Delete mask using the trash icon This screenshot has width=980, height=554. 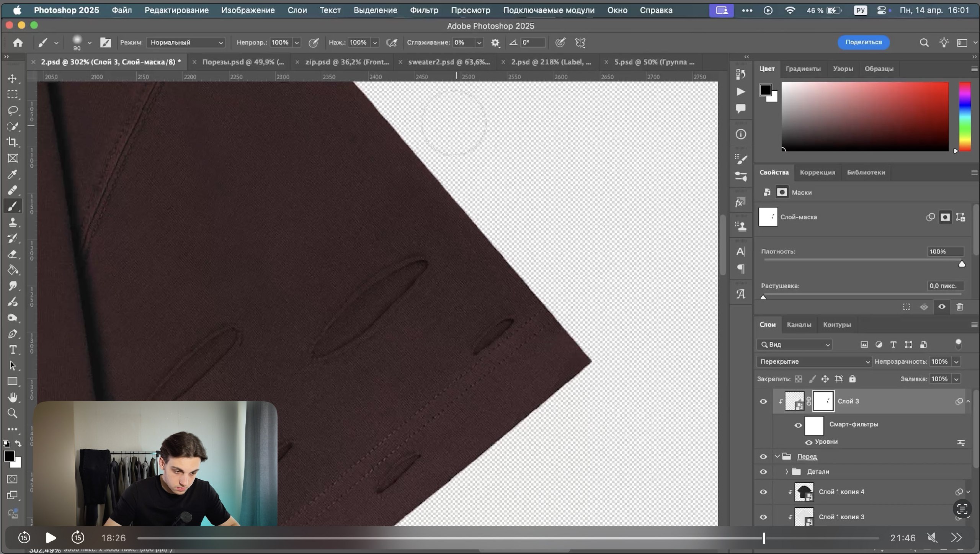pos(959,307)
